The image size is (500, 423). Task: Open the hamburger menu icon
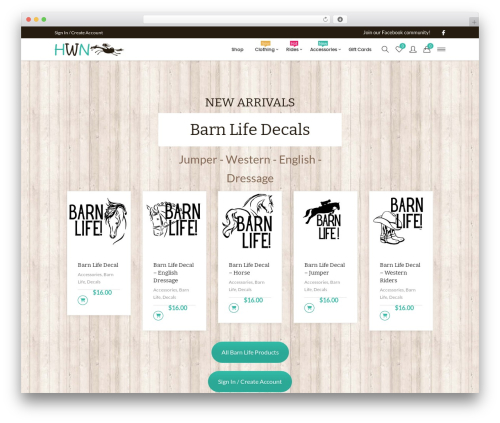point(441,49)
